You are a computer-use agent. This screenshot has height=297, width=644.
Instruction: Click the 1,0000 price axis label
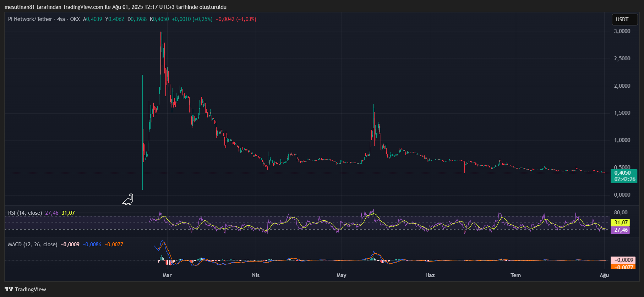[622, 140]
